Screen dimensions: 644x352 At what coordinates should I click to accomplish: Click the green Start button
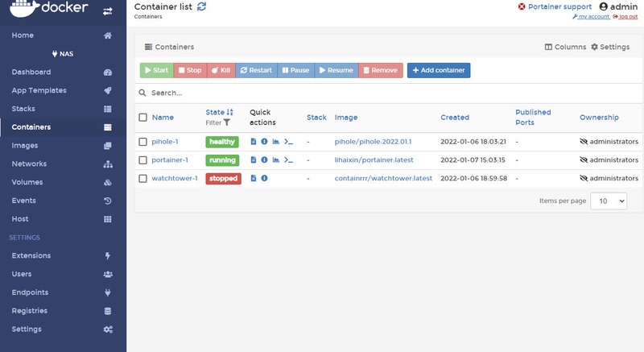156,70
